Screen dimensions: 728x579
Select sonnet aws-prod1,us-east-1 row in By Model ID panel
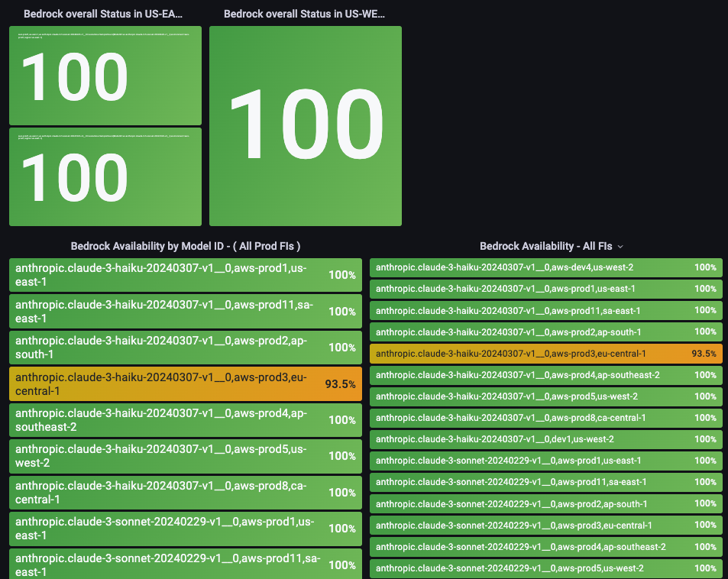click(x=186, y=529)
